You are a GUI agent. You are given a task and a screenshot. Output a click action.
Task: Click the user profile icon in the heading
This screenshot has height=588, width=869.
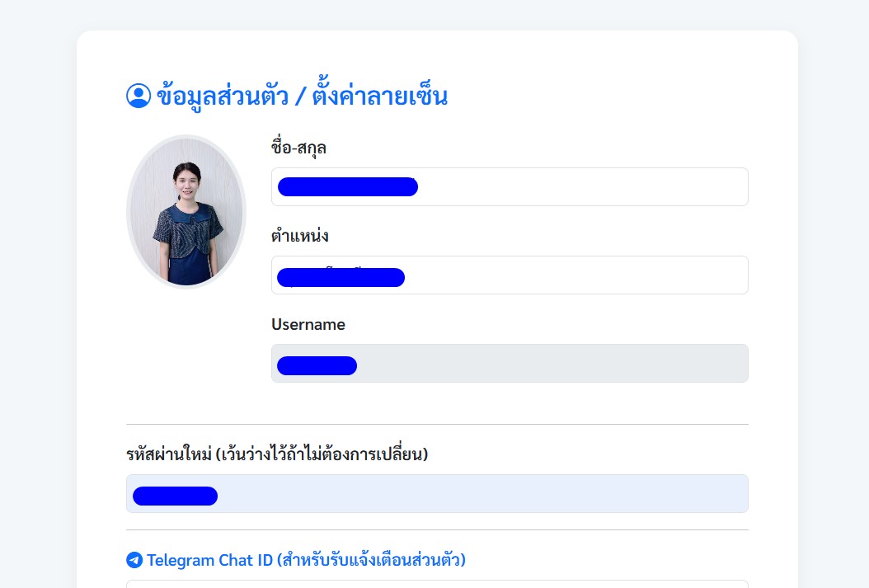pos(139,96)
